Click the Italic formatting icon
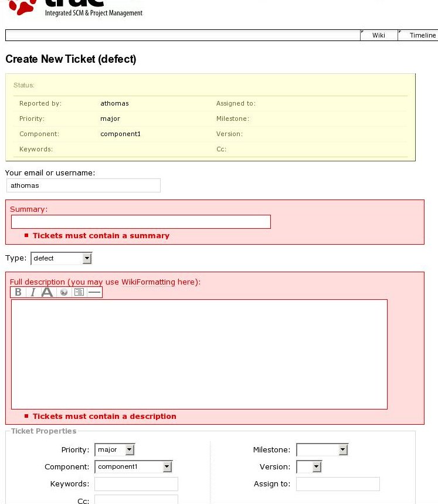 [33, 292]
